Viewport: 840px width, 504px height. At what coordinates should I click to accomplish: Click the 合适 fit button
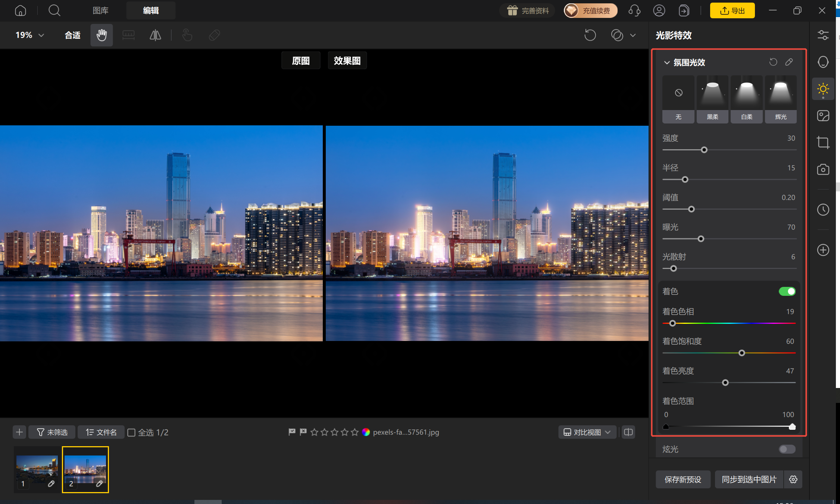tap(72, 35)
